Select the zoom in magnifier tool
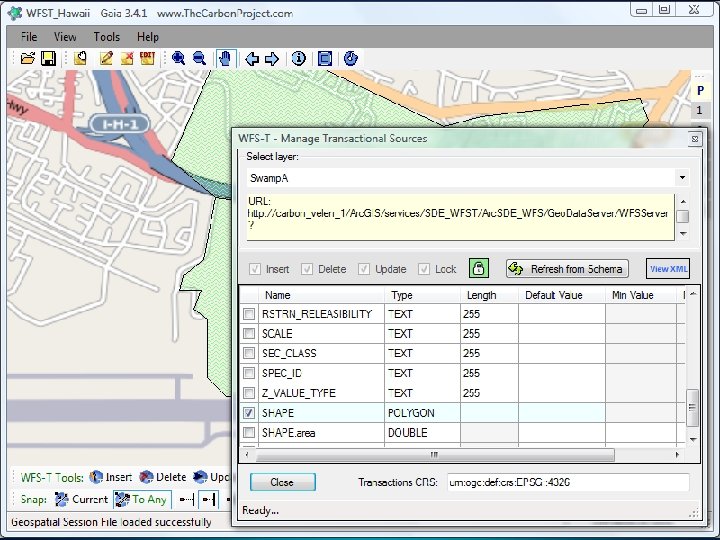The height and width of the screenshot is (540, 720). tap(179, 59)
